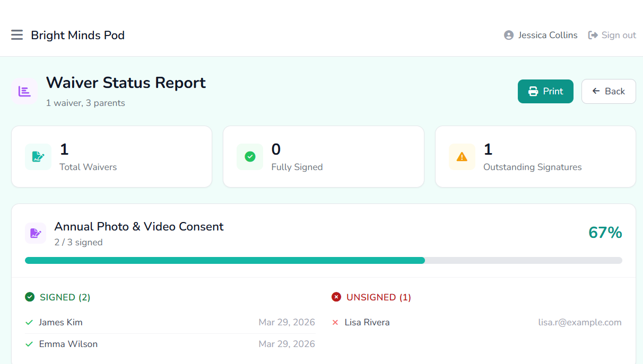Click the Outstanding Signatures summary card
This screenshot has width=643, height=364.
[x=535, y=157]
